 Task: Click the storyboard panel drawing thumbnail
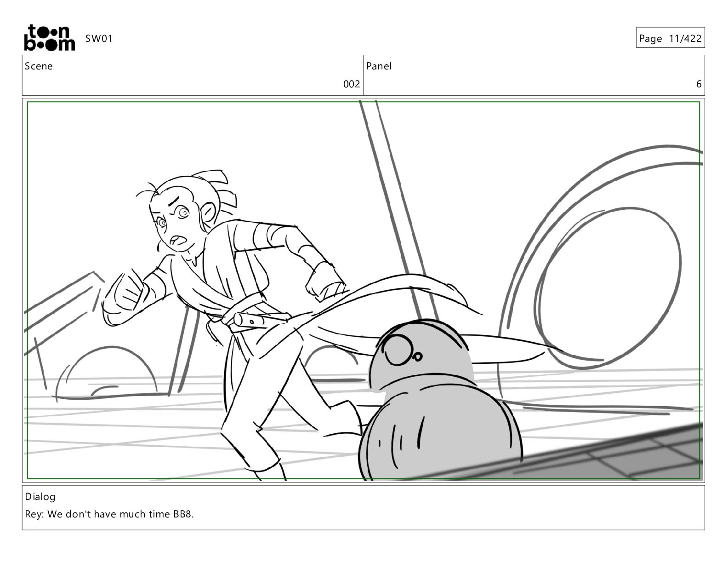(x=364, y=290)
